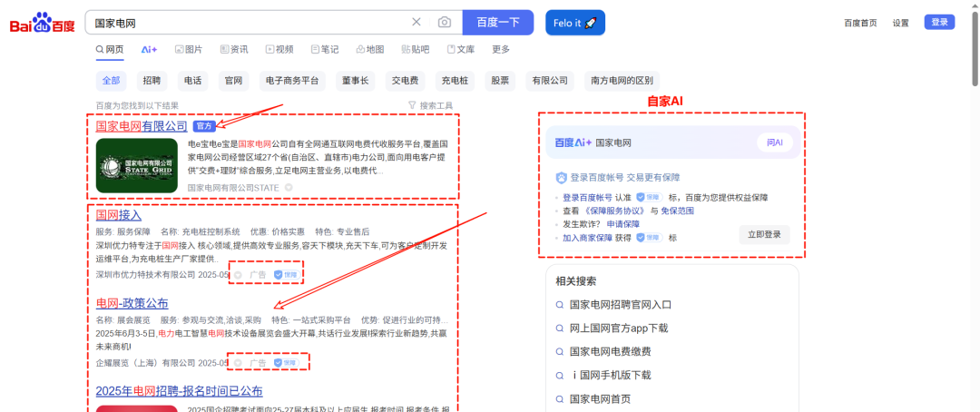Click the Baidu logo

(43, 23)
